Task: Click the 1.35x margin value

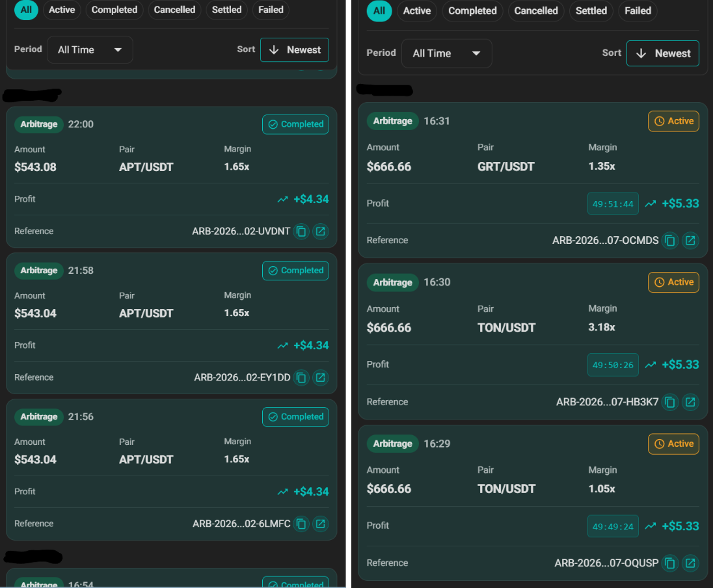Action: coord(602,166)
